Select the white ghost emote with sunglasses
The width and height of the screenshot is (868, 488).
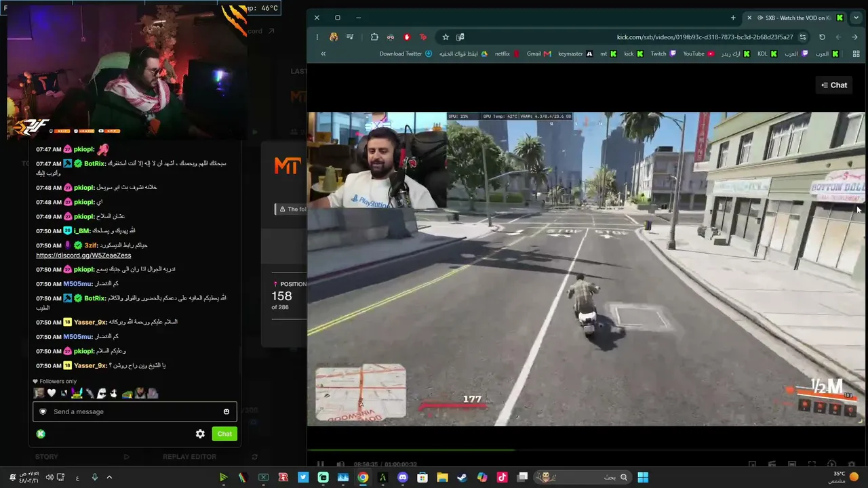click(x=101, y=393)
